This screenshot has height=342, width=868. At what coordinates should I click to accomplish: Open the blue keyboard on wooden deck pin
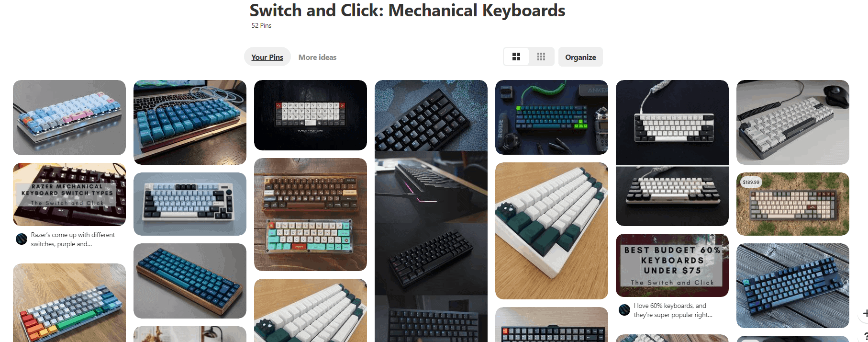pos(793,285)
